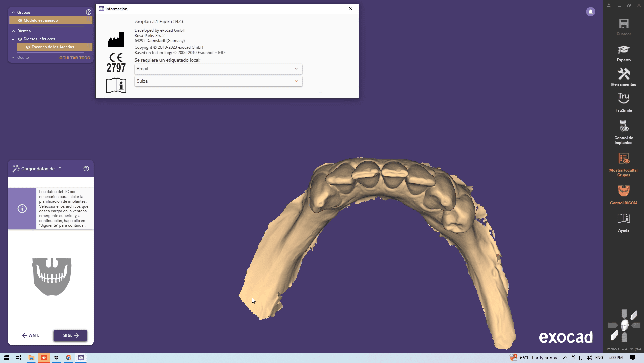Click the notification bell icon
This screenshot has width=644, height=363.
[590, 12]
